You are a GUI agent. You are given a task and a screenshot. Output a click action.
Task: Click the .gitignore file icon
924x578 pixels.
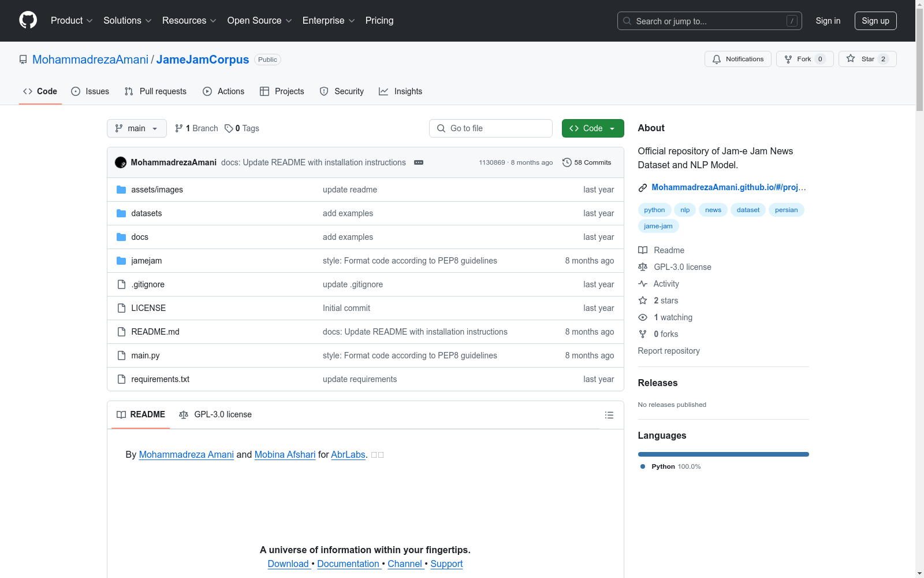(x=121, y=284)
